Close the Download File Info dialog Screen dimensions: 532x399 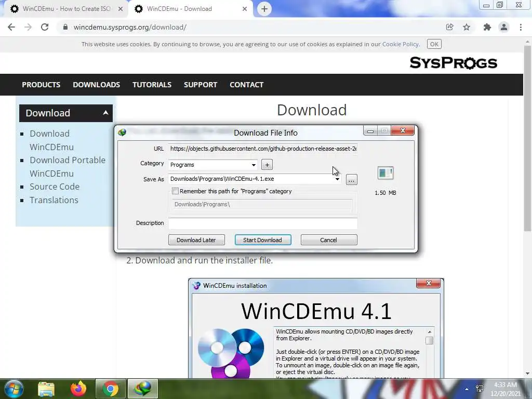[x=403, y=130]
